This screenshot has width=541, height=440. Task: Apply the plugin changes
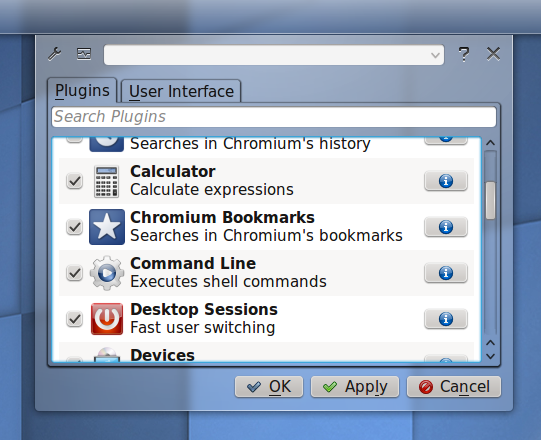pyautogui.click(x=355, y=387)
